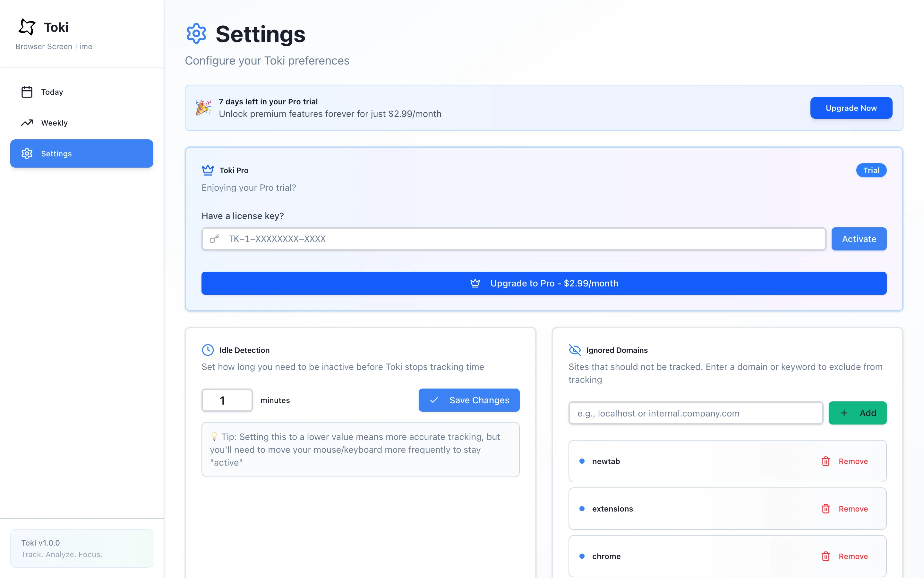Click the Toki star logo icon
Screen dimensions: 924x578
pos(27,27)
